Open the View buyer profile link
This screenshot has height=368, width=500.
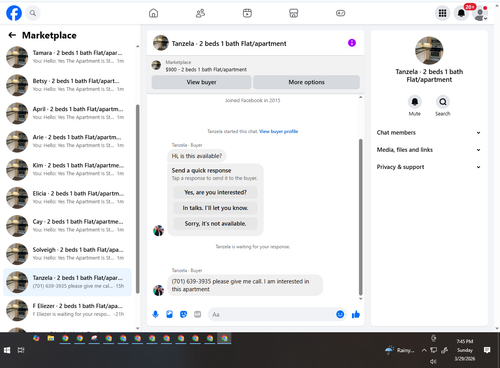(279, 131)
